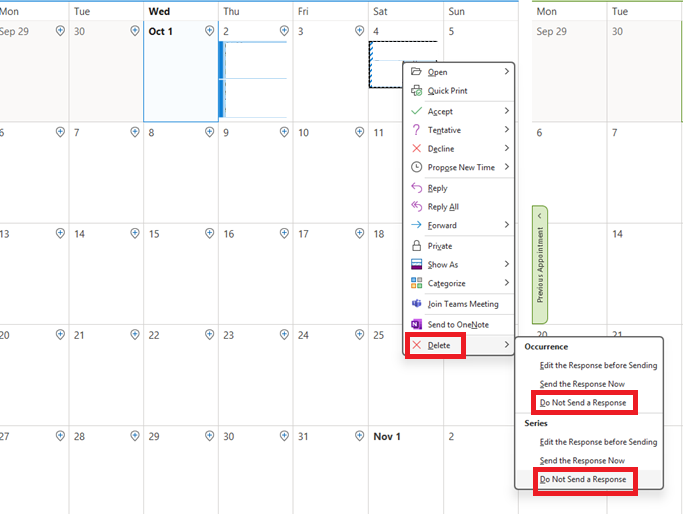
Task: Select Send to OneNote
Action: tap(459, 324)
